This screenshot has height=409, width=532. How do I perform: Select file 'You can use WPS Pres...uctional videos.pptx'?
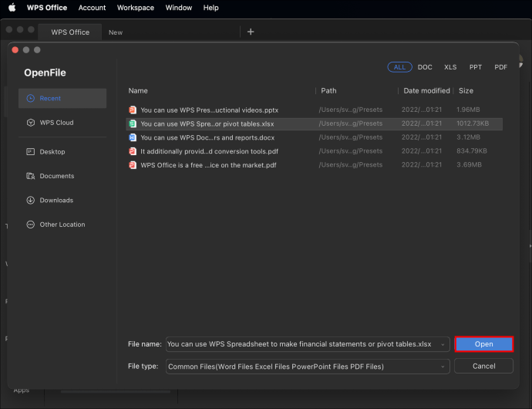(314, 110)
